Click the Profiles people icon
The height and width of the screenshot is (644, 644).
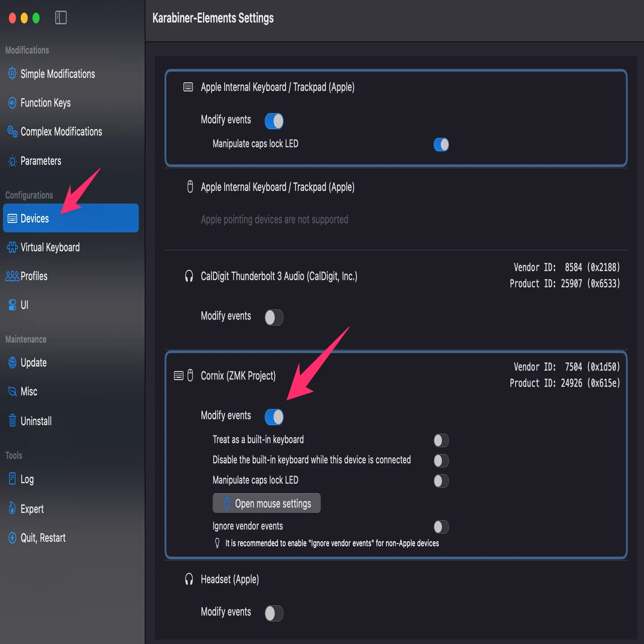(x=12, y=276)
